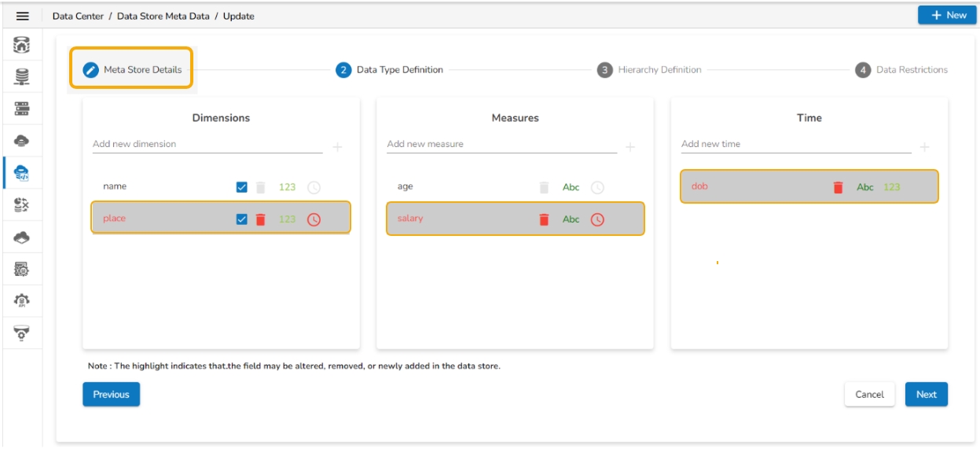Uncheck the name dimension checkbox
Screen dimensions: 980x449
242,187
